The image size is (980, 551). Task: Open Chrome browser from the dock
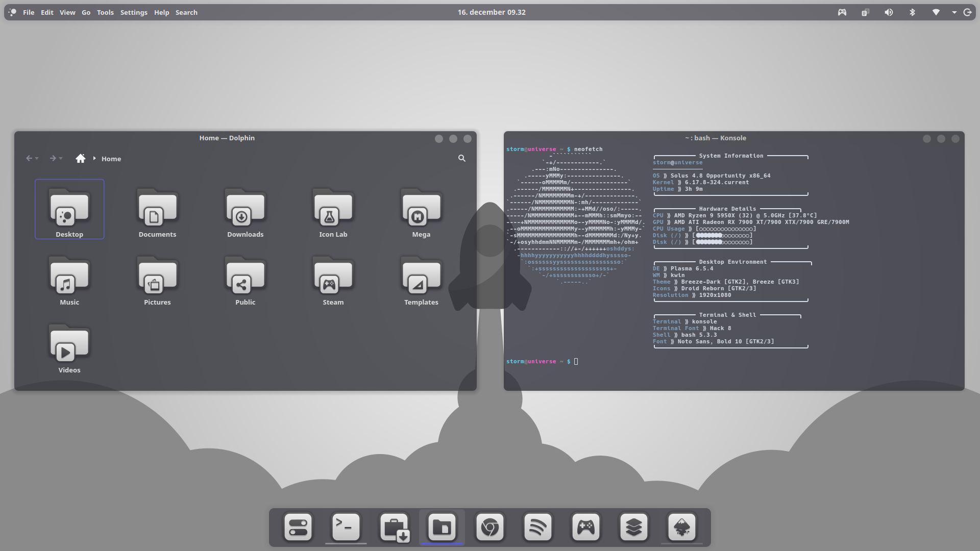[489, 527]
